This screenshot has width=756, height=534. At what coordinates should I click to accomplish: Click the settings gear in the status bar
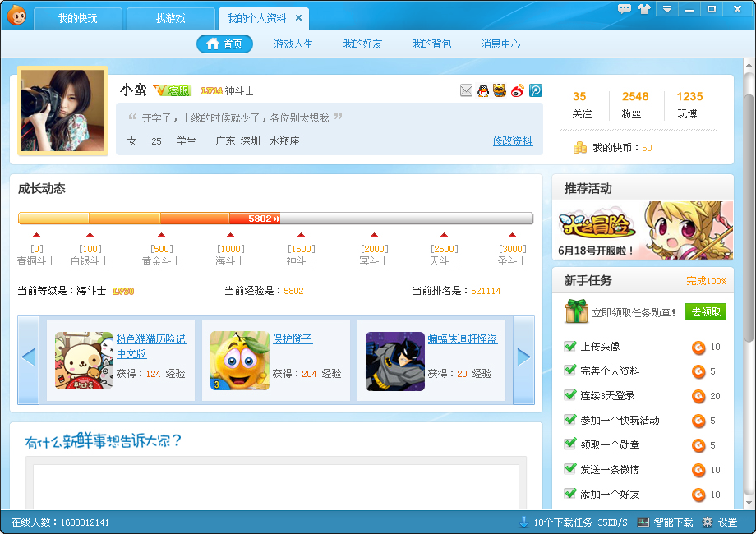(x=708, y=522)
